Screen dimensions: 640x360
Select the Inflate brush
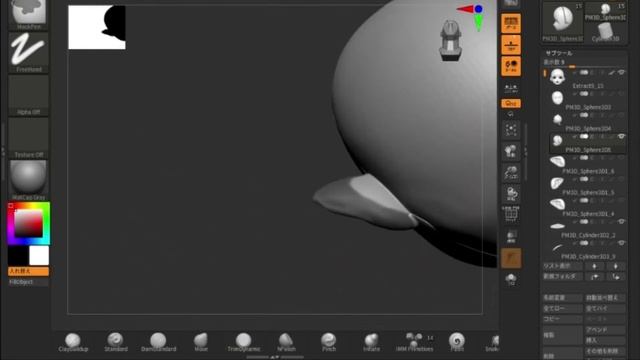pos(371,342)
